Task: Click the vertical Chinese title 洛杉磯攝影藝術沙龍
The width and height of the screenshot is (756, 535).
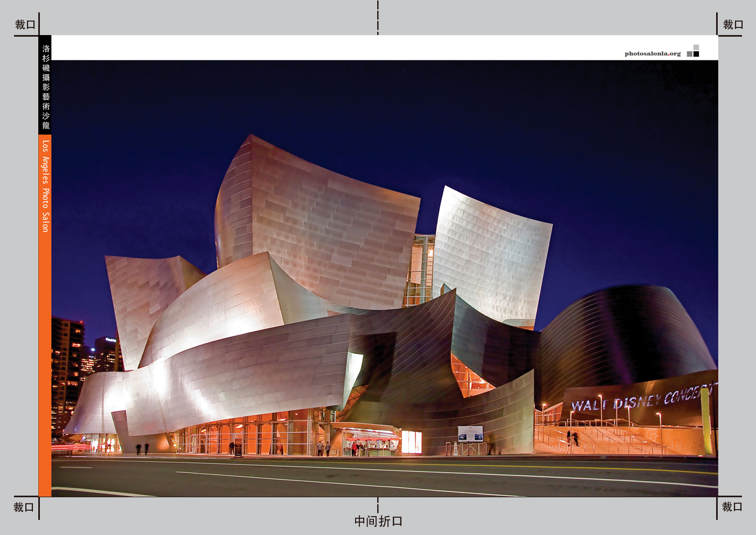Action: [x=46, y=86]
